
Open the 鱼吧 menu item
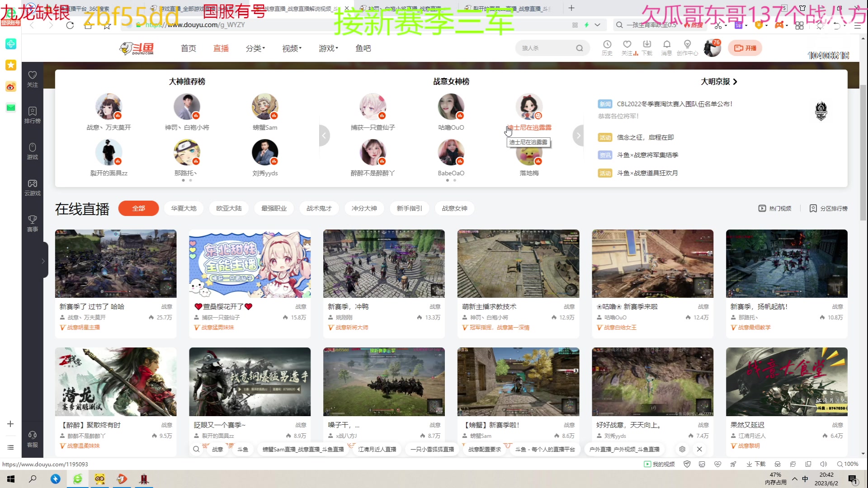363,48
